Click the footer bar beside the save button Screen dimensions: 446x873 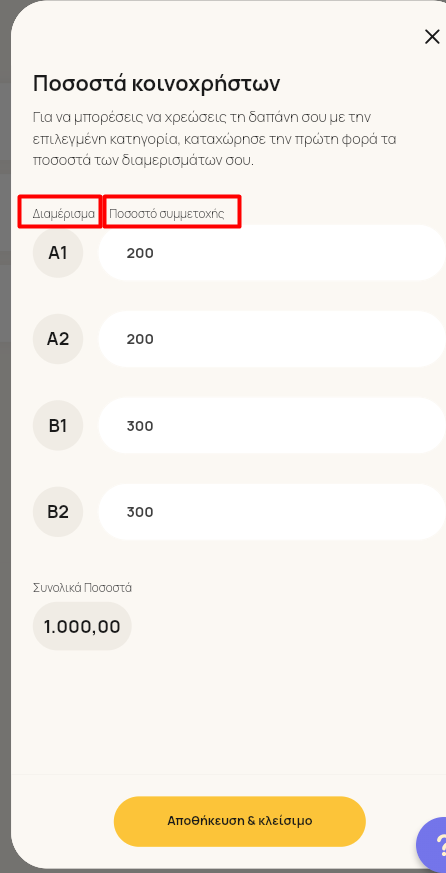coord(61,821)
